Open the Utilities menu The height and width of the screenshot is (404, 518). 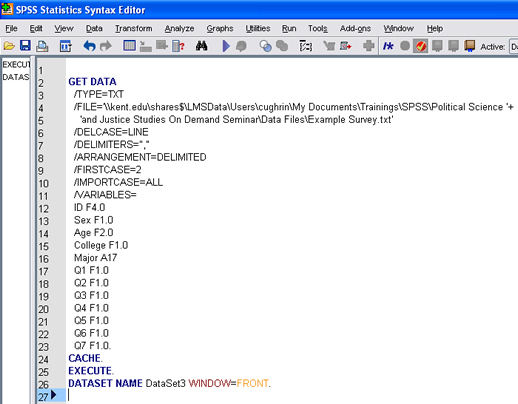point(258,29)
